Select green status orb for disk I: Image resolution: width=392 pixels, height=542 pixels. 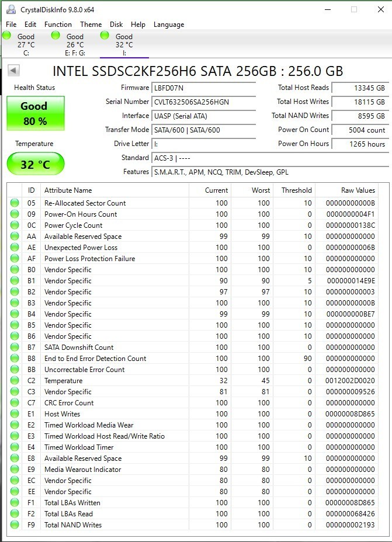tap(105, 35)
